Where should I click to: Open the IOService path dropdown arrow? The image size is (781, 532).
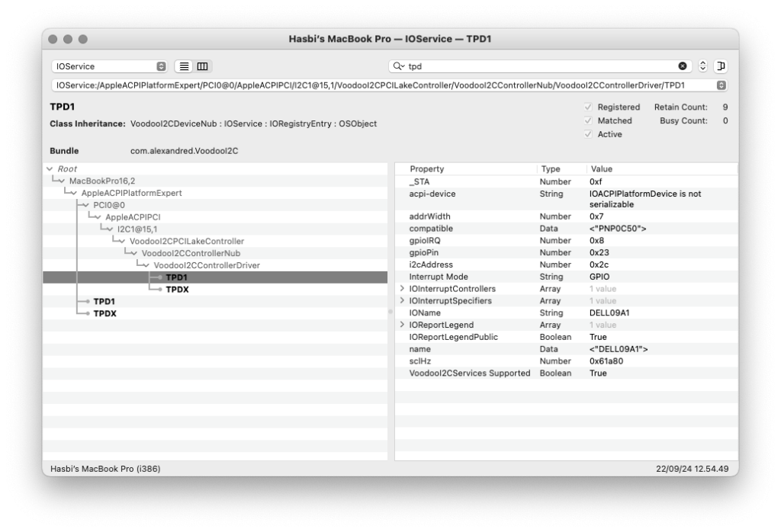721,85
